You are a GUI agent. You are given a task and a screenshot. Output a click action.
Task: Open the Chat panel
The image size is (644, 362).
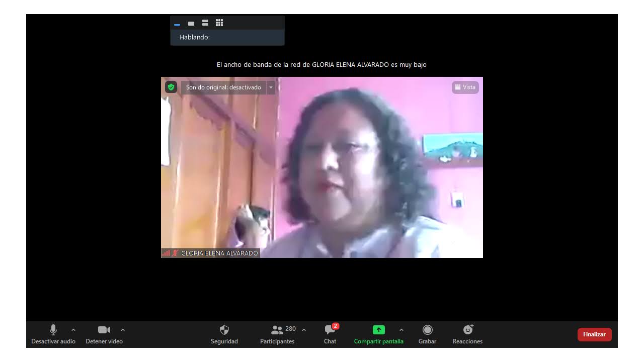[x=330, y=335]
